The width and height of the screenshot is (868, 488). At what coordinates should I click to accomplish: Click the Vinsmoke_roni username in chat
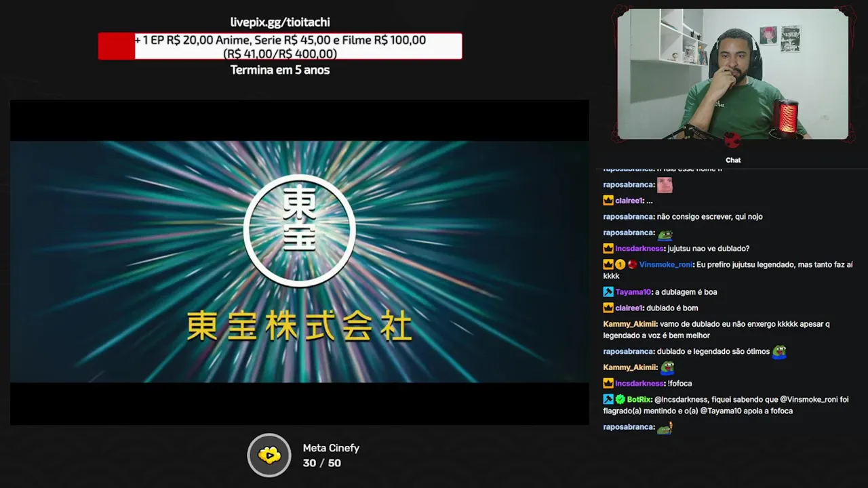pos(665,264)
